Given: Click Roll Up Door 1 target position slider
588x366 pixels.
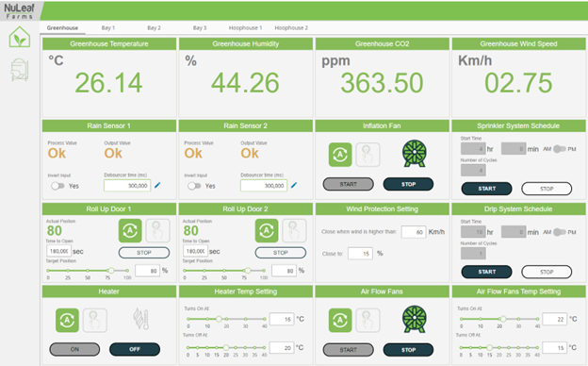Looking at the screenshot, I should point(88,271).
